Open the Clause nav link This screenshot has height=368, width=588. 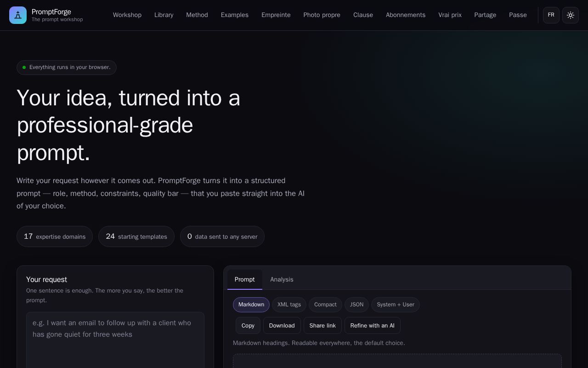[x=363, y=15]
